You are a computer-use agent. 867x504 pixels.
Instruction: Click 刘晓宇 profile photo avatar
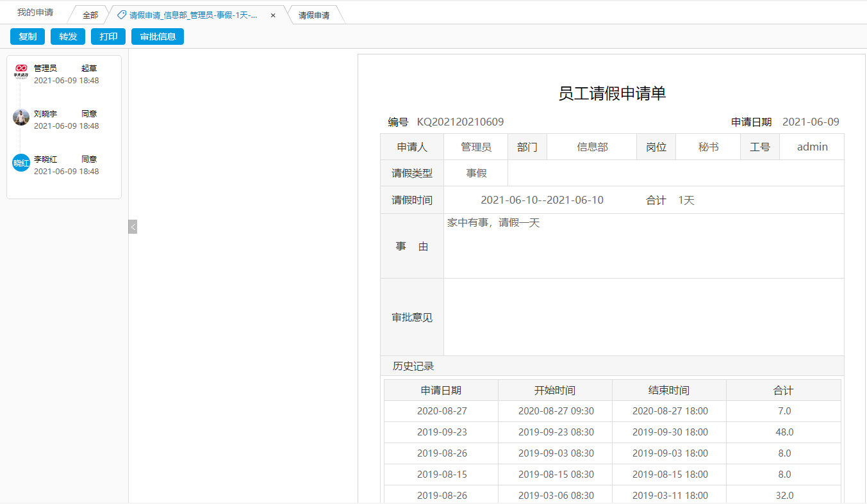click(21, 117)
